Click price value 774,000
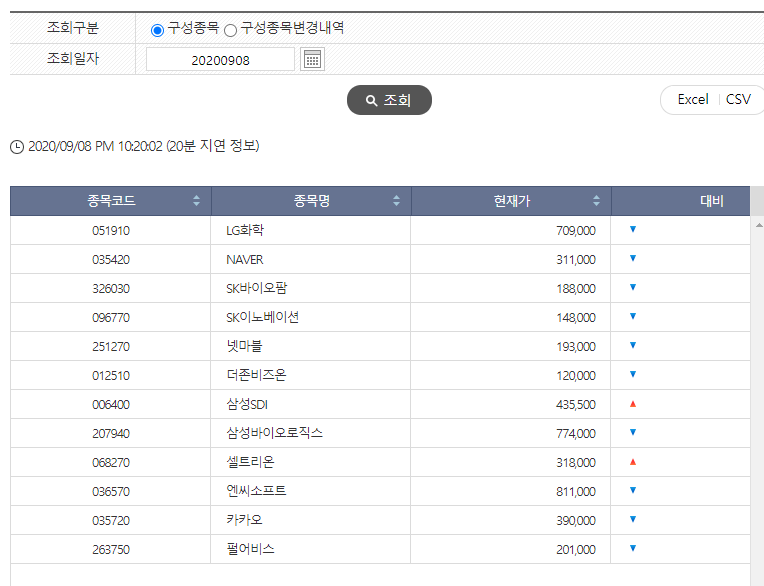Viewport: 764px width, 586px height. [x=576, y=434]
